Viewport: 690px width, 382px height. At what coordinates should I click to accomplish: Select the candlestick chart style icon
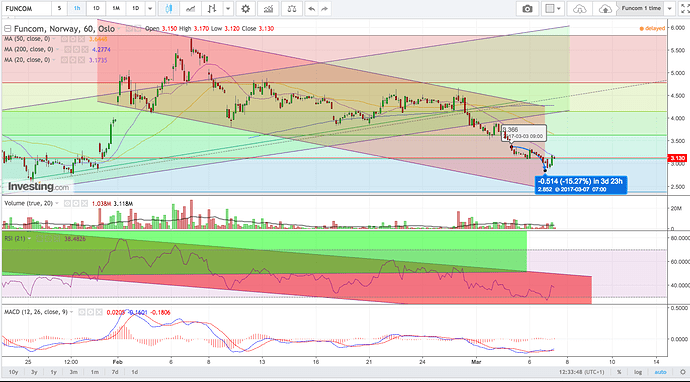[169, 8]
